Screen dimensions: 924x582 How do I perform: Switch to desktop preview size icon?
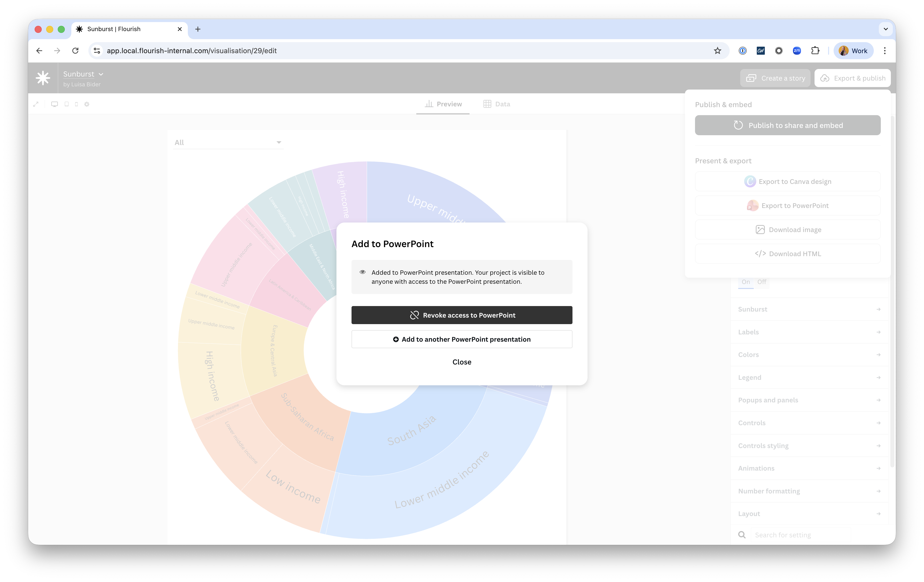click(54, 104)
